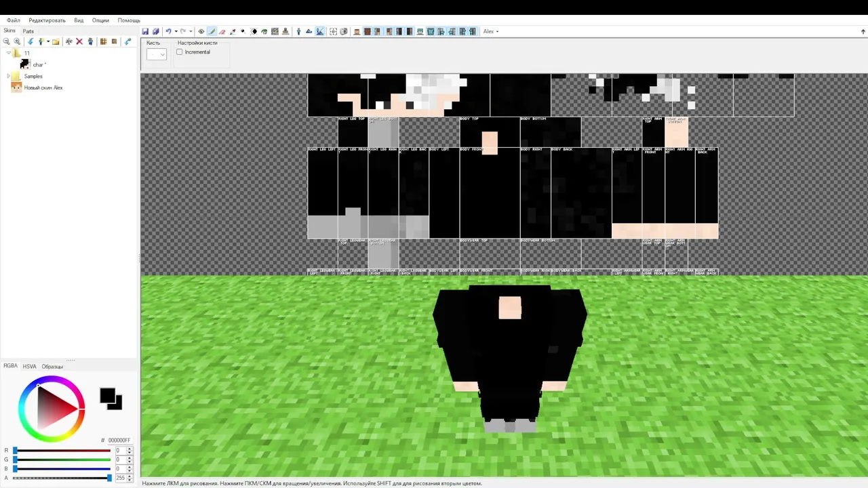Click the primary black color swatch
868x488 pixels.
pos(107,396)
